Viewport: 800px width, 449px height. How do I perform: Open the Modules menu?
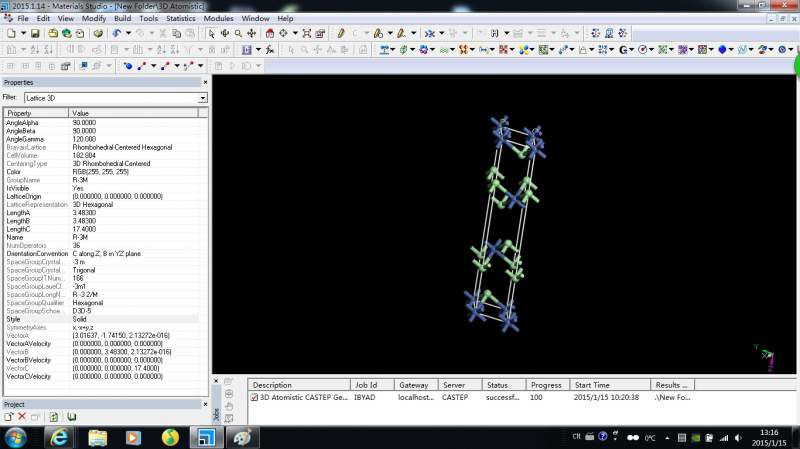tap(218, 18)
